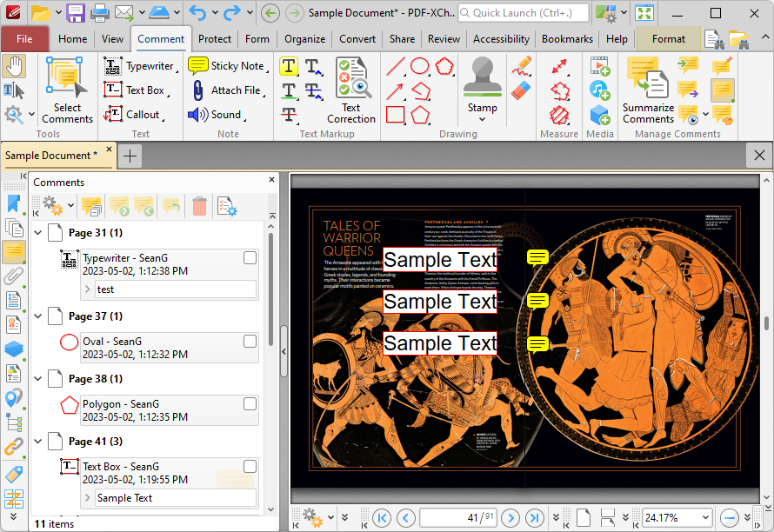The width and height of the screenshot is (774, 532).
Task: Select the Sample Document tab
Action: pos(51,156)
